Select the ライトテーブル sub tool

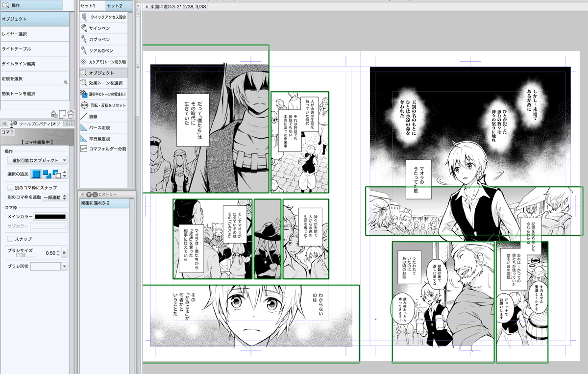click(35, 49)
